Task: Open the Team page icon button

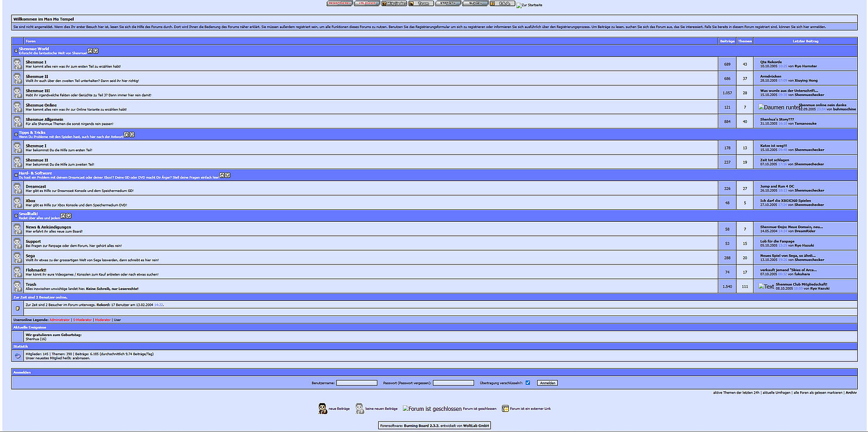Action: click(420, 3)
